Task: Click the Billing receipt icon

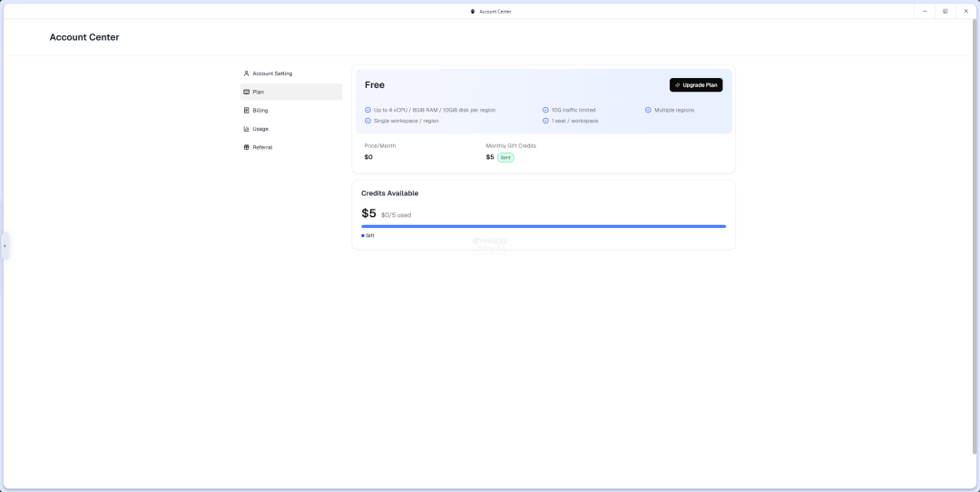Action: coord(246,111)
